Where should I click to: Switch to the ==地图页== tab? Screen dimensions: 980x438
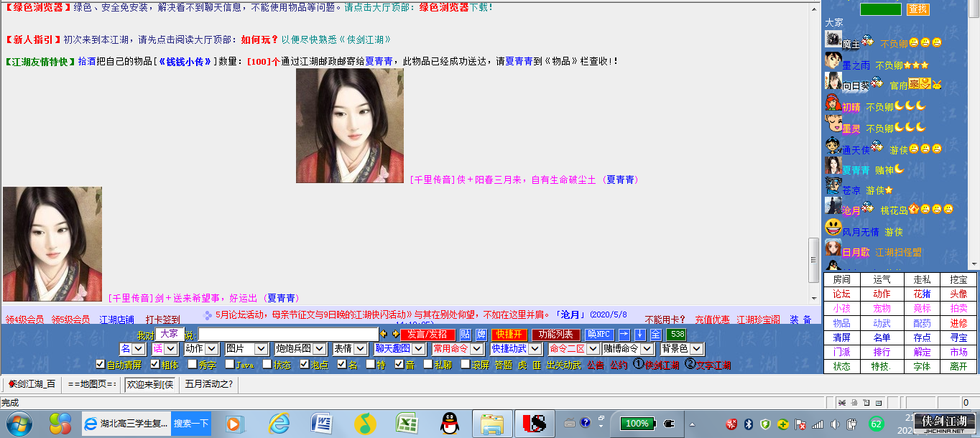92,384
